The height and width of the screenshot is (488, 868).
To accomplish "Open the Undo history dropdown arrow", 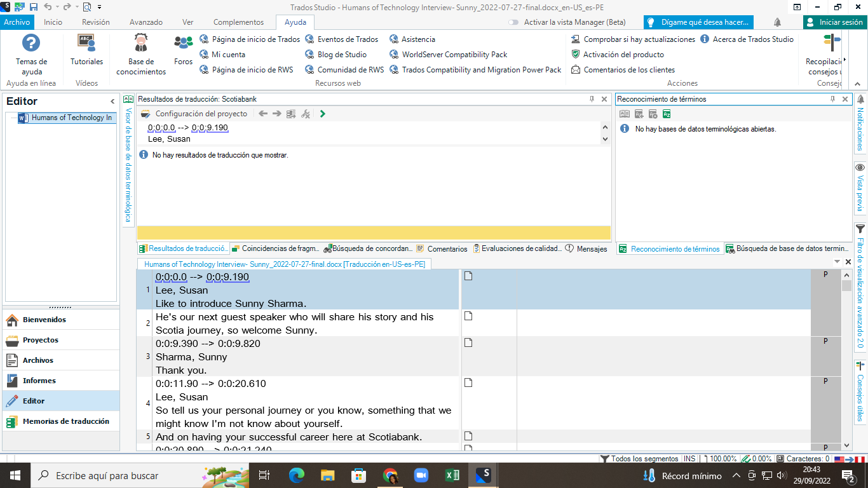I will (56, 7).
